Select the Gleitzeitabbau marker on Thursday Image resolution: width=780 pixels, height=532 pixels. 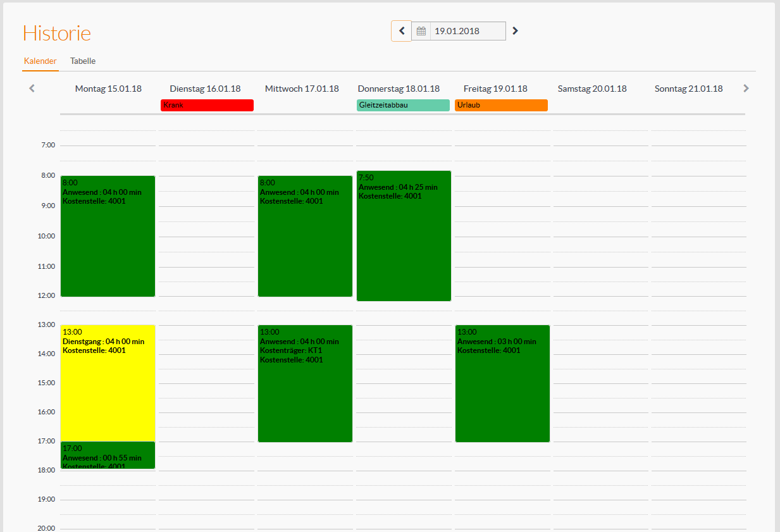[403, 105]
